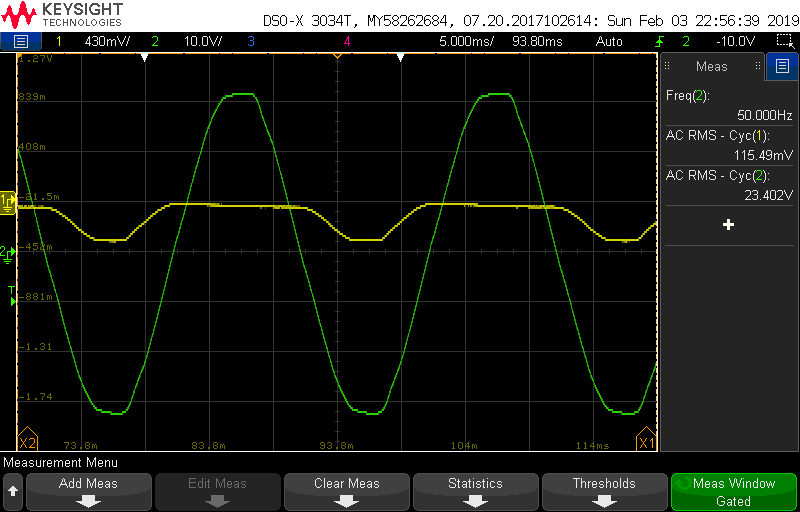The image size is (800, 512).
Task: Change the Meas Window Gated setting
Action: 734,491
